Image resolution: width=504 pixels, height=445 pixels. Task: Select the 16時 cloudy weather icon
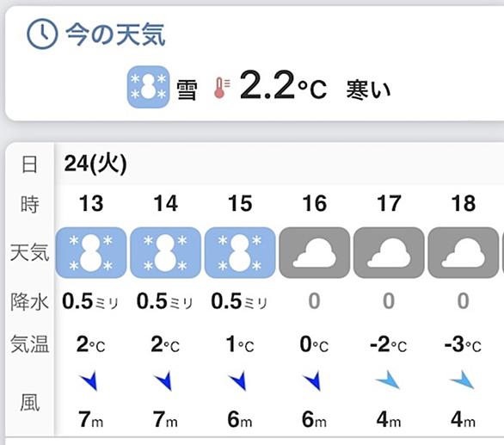315,252
